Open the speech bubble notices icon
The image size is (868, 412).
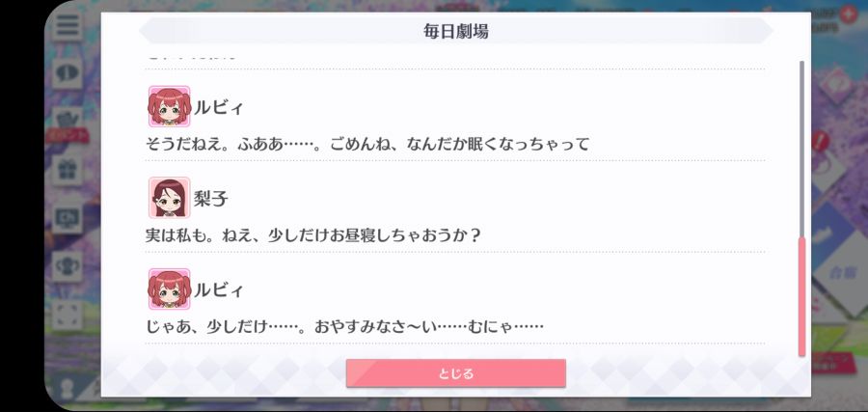(x=68, y=72)
